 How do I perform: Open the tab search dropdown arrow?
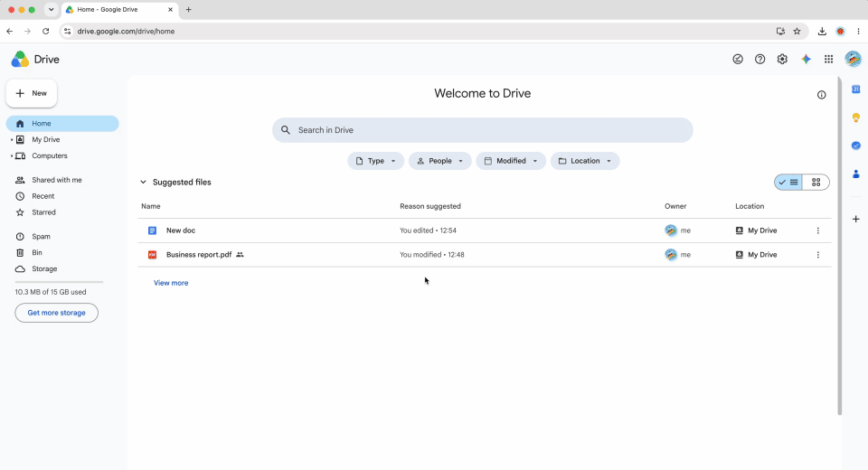pos(51,9)
